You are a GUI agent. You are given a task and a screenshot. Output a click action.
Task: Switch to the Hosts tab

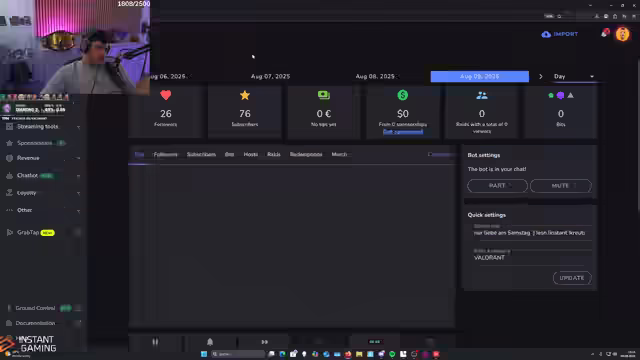(x=251, y=154)
